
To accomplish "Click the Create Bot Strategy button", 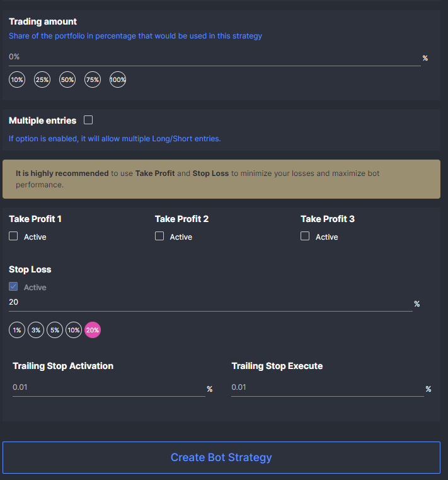I will pos(221,457).
